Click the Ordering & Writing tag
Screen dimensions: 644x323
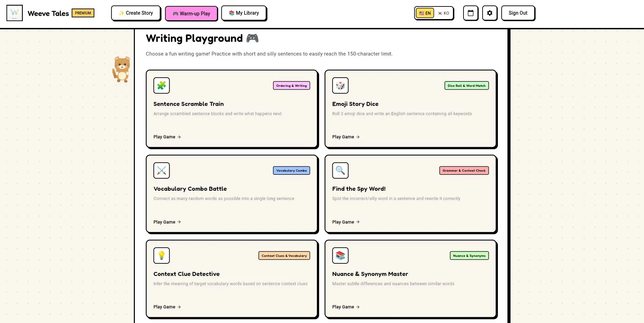point(292,86)
